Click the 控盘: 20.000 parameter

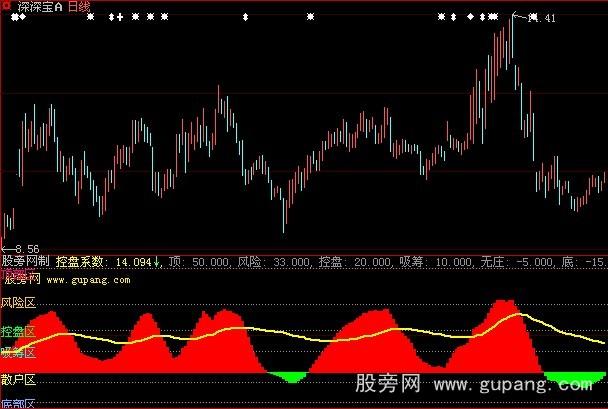(x=355, y=262)
